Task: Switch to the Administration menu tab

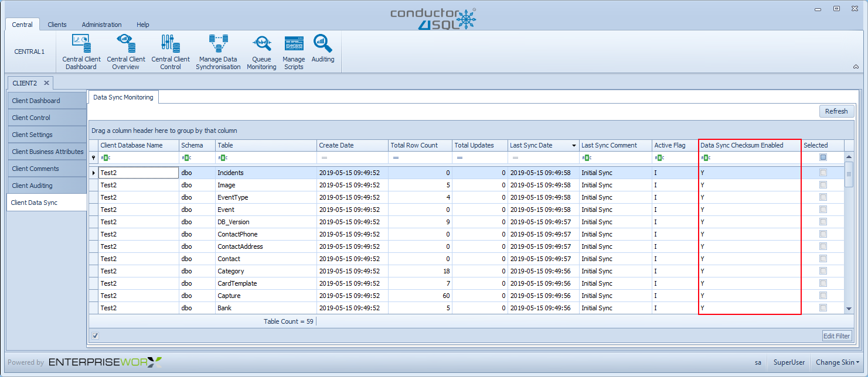Action: (101, 25)
